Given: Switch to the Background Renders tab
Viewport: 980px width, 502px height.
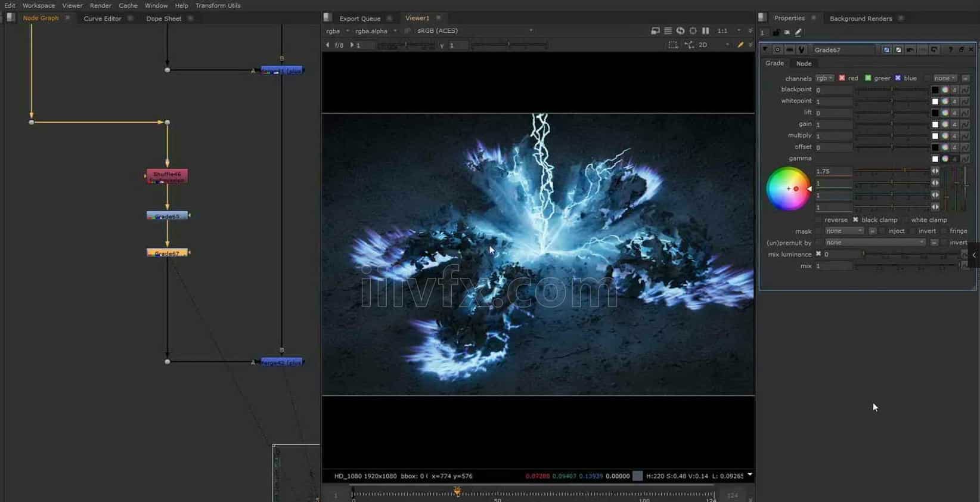Looking at the screenshot, I should point(861,18).
